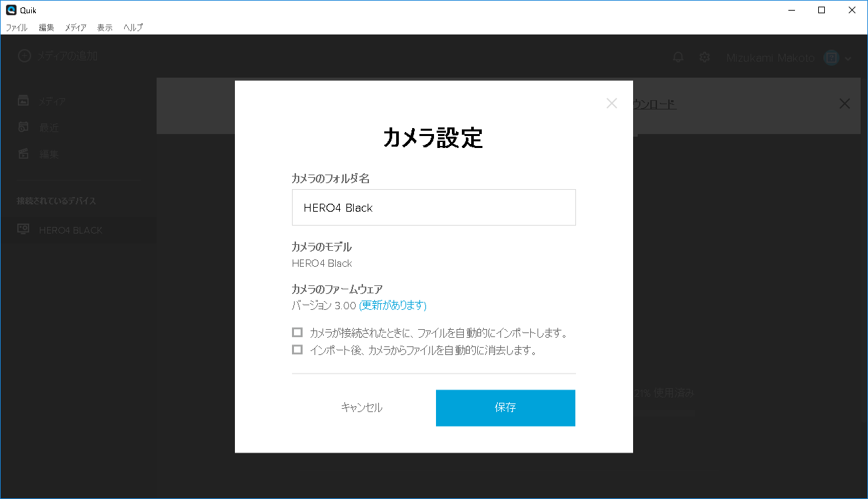868x499 pixels.
Task: Open the settings gear icon
Action: (x=705, y=58)
